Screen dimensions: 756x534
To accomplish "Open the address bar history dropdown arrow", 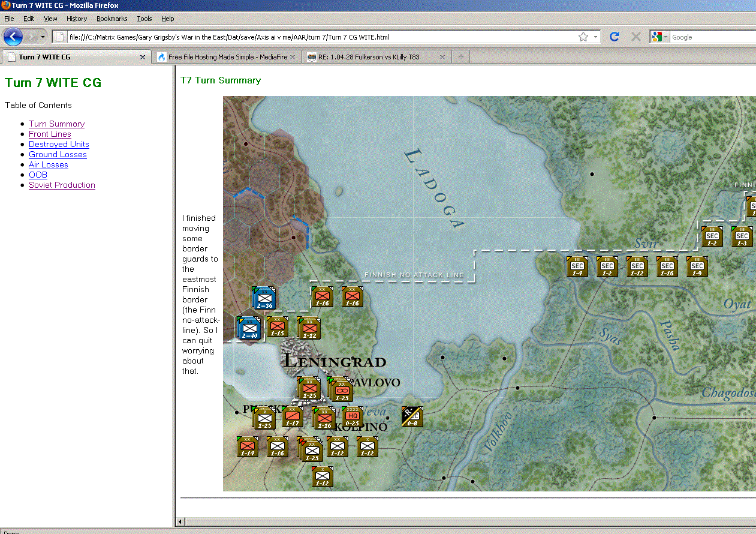I will coord(595,37).
